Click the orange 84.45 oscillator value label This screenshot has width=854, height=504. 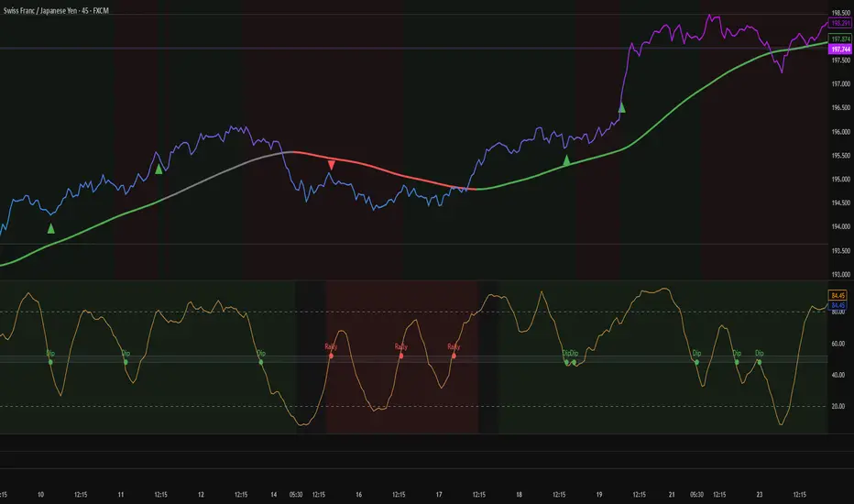(838, 296)
